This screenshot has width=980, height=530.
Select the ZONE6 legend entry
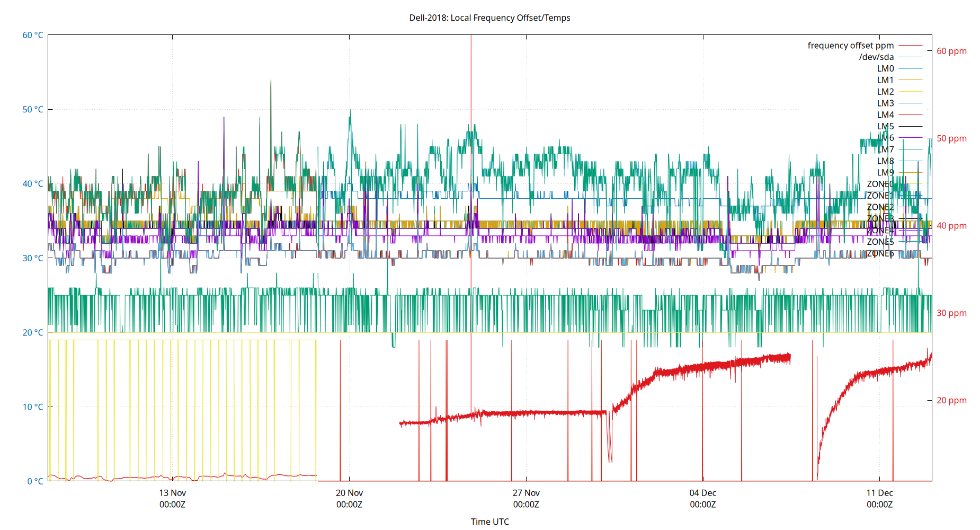(880, 253)
